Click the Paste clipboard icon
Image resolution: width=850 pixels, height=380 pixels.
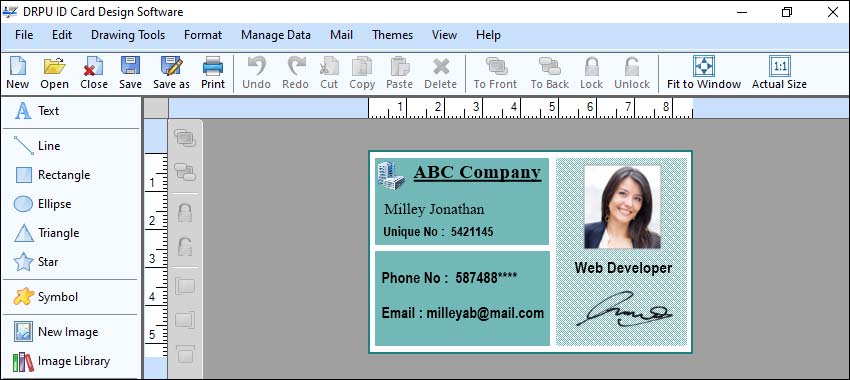[400, 66]
